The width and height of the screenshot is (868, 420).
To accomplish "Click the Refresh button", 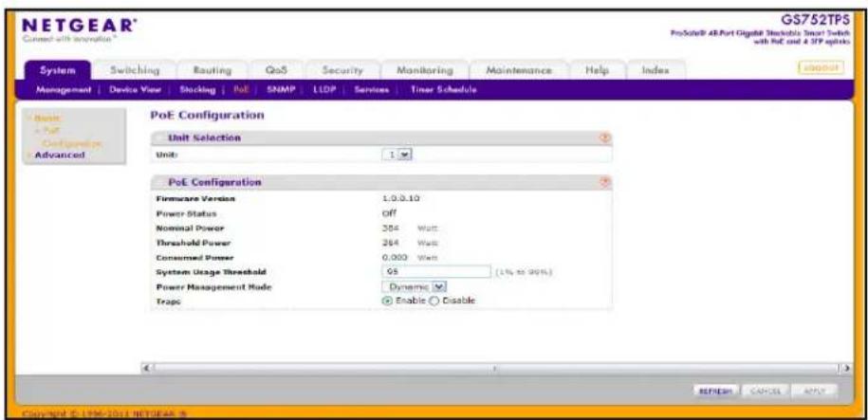I will click(716, 391).
